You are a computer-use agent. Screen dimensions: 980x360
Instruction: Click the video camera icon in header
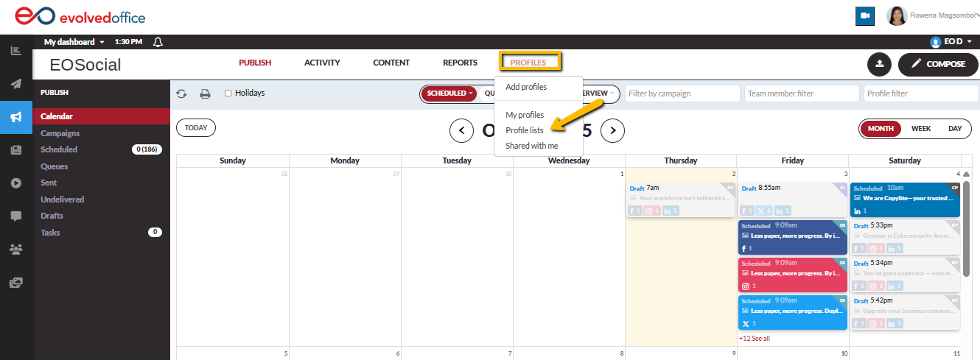pos(864,15)
